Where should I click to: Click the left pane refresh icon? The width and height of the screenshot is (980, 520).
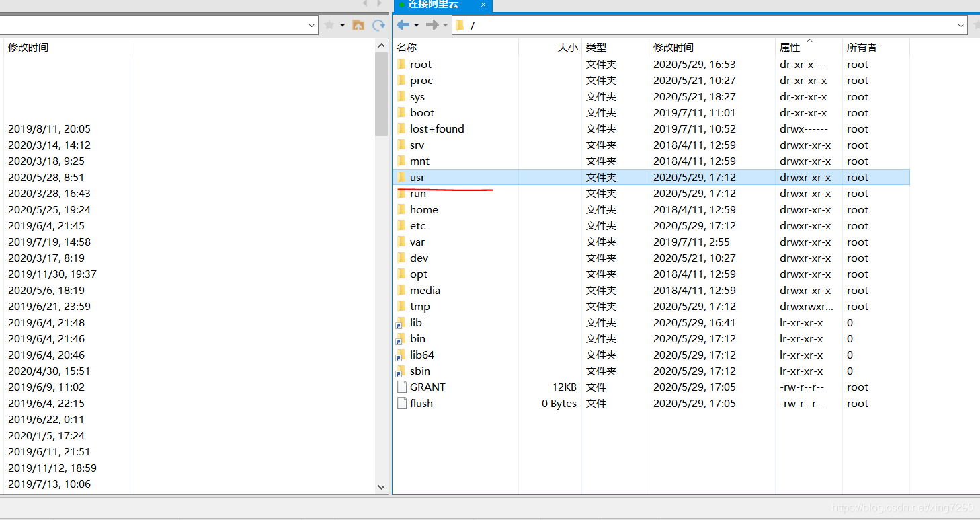point(378,25)
